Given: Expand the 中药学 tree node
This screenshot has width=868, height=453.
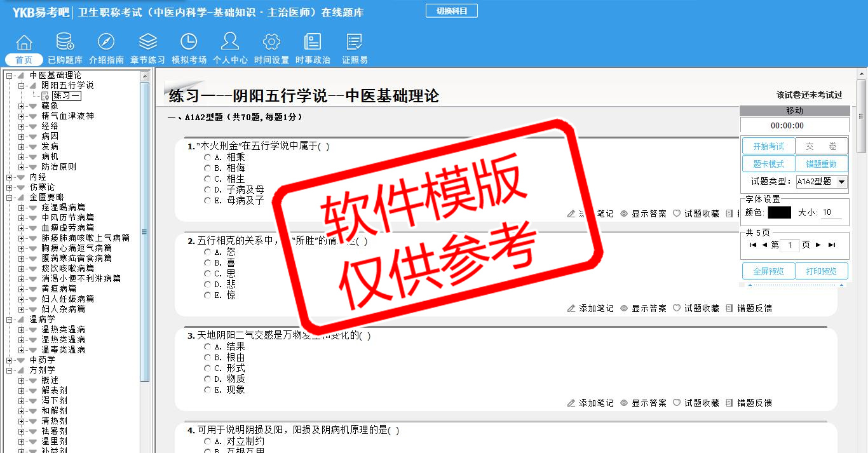Looking at the screenshot, I should (x=10, y=360).
